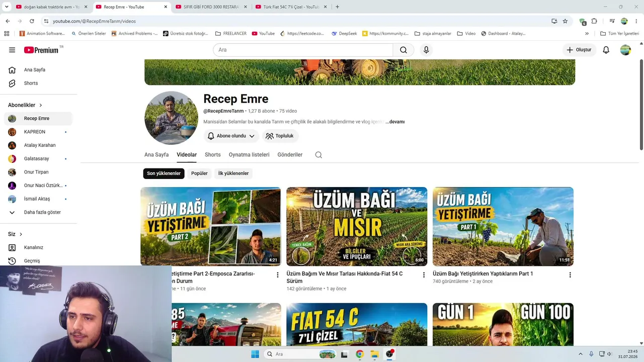Open the account avatar menu on YouTube
644x362 pixels.
(x=625, y=50)
